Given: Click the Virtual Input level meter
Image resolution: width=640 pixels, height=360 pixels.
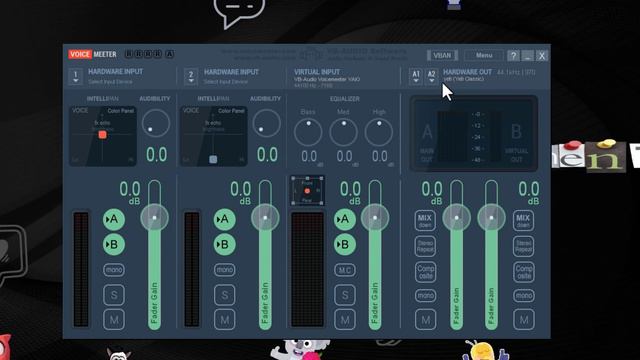Looking at the screenshot, I should click(x=307, y=269).
